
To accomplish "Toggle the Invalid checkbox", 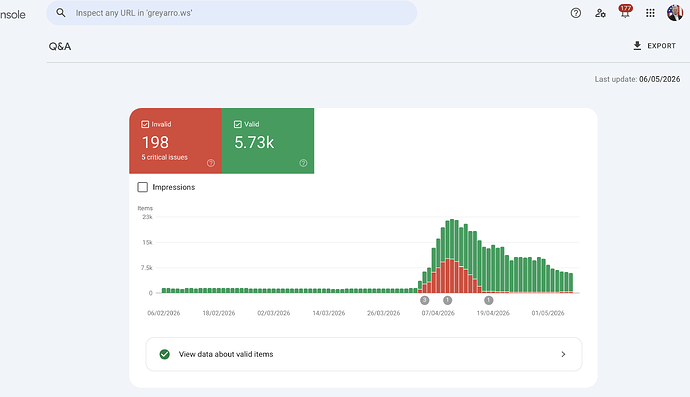I will 145,124.
